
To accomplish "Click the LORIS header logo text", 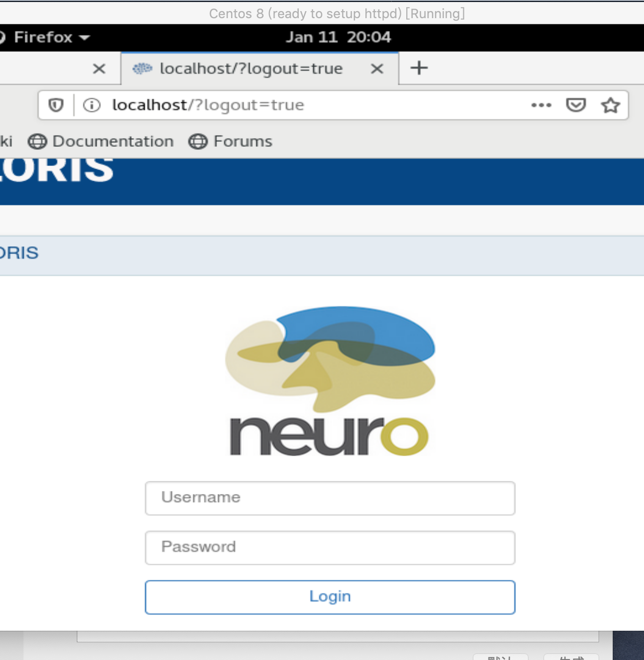I will (x=57, y=170).
